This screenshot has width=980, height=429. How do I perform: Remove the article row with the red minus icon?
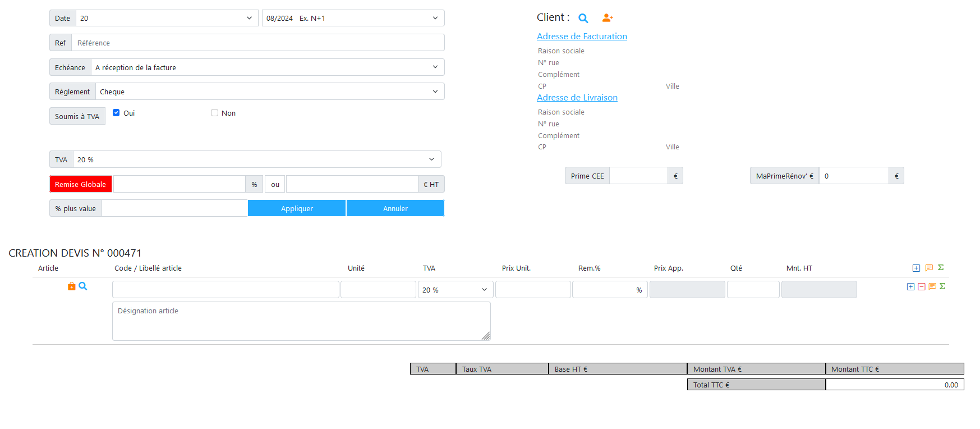pos(921,287)
